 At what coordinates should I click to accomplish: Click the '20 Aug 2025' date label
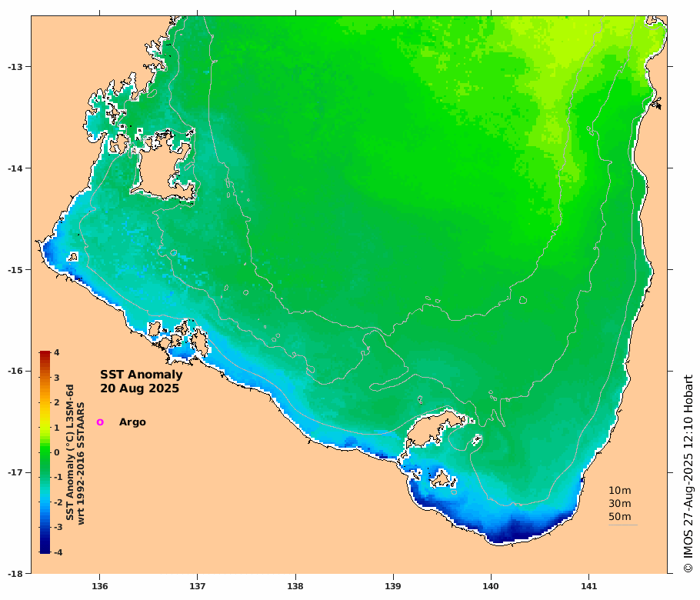[139, 388]
